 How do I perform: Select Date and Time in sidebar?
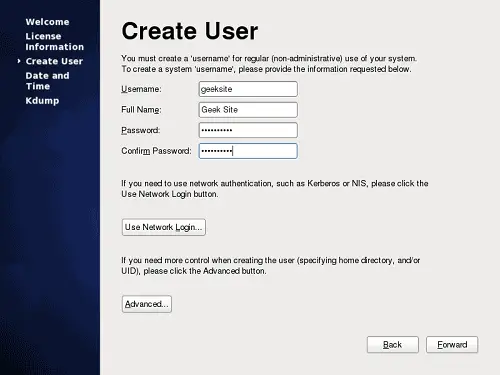pos(47,81)
